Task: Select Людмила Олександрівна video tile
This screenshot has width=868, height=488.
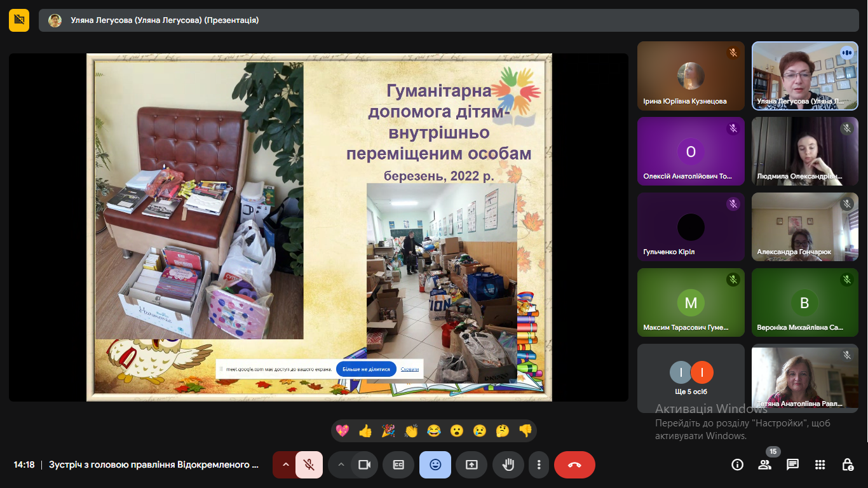Action: click(805, 151)
